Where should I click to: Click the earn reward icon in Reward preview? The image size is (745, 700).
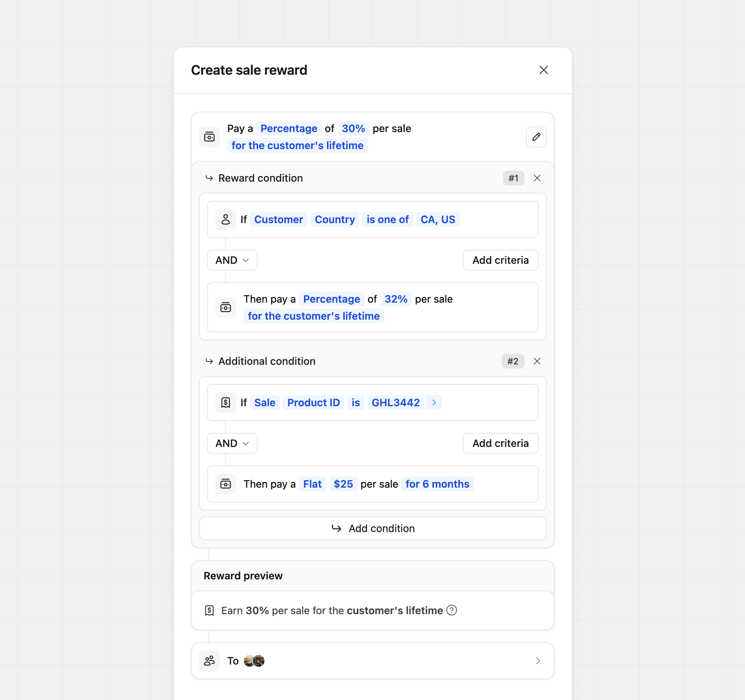[209, 610]
